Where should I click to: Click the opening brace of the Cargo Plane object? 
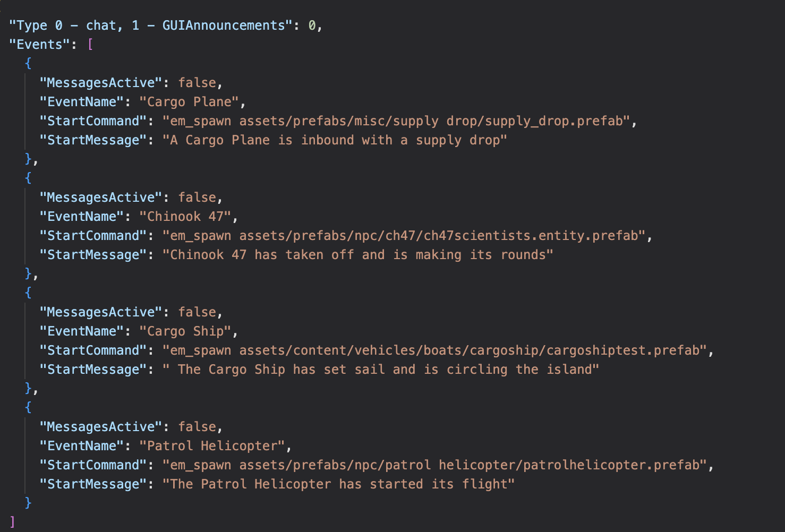click(28, 64)
